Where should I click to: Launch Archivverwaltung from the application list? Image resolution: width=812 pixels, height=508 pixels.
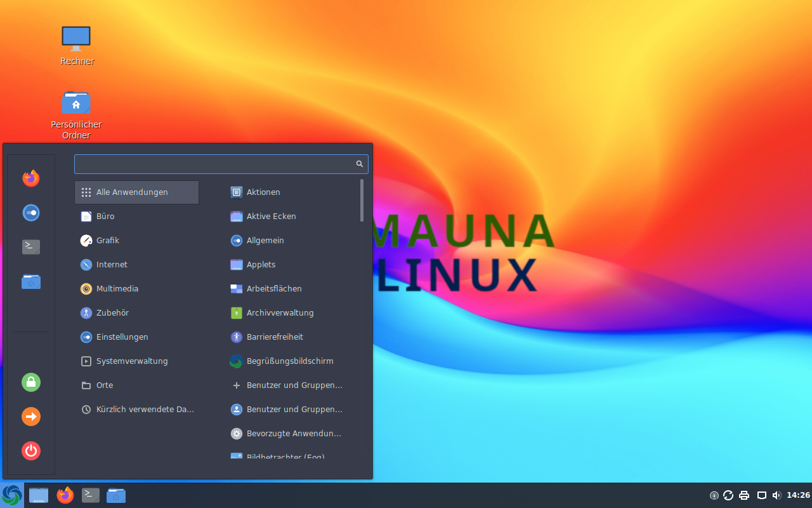[x=280, y=313]
